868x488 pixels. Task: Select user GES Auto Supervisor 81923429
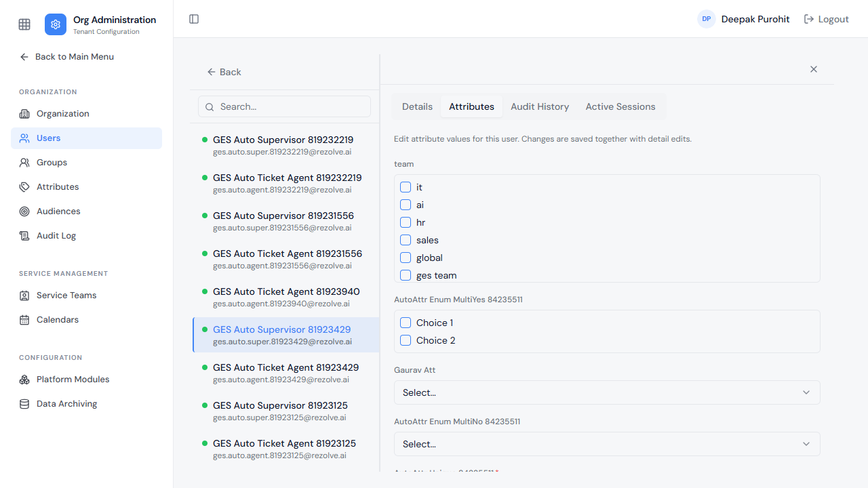coord(285,335)
